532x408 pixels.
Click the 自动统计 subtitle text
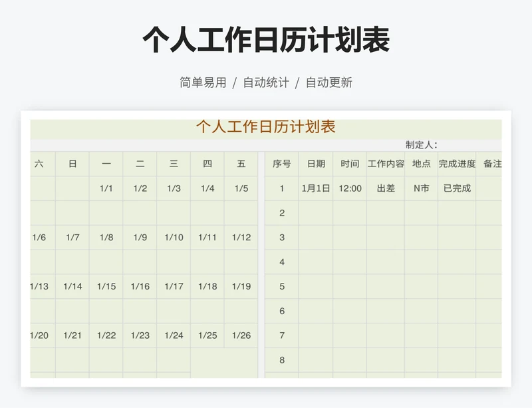pos(266,83)
